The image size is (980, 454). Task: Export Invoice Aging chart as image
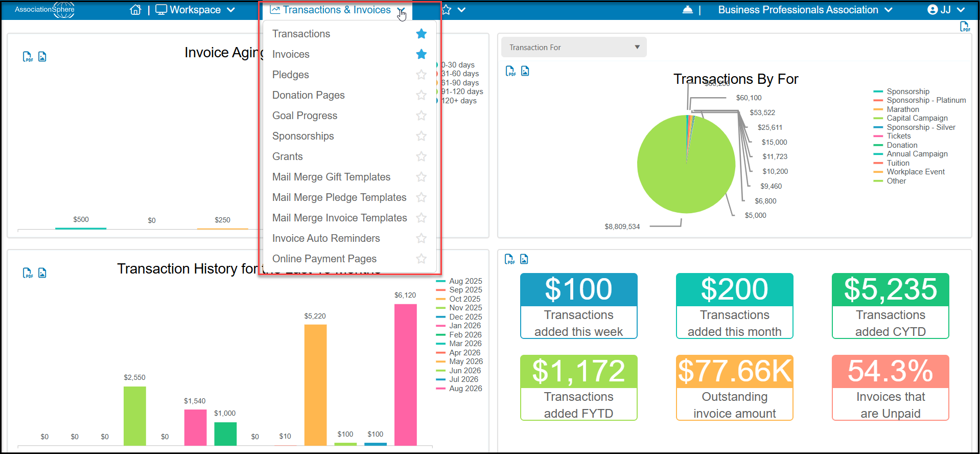42,57
